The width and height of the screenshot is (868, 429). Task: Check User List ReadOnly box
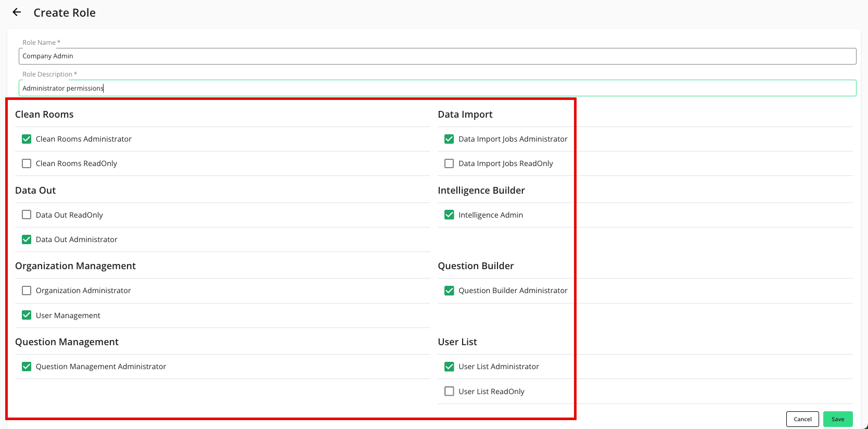click(x=449, y=392)
